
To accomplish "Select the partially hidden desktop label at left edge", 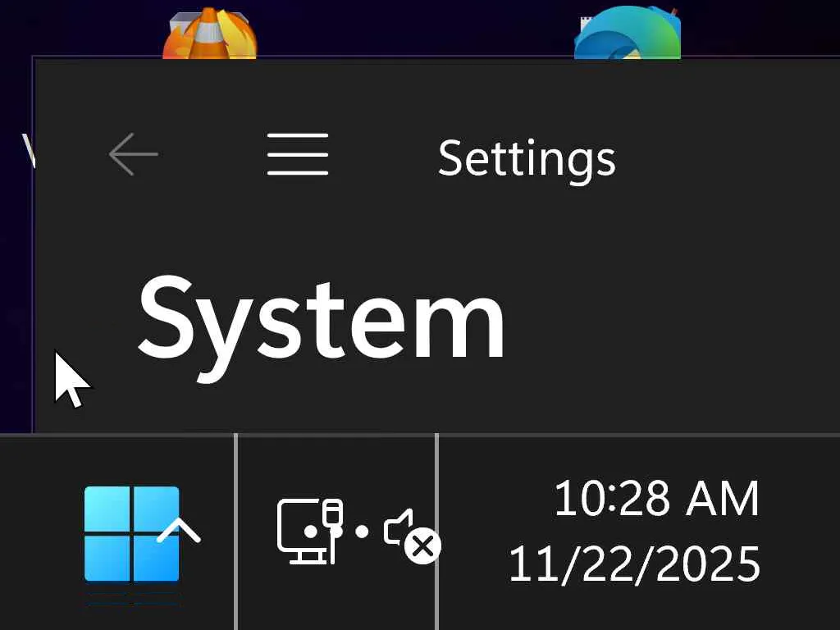I will 28,150.
